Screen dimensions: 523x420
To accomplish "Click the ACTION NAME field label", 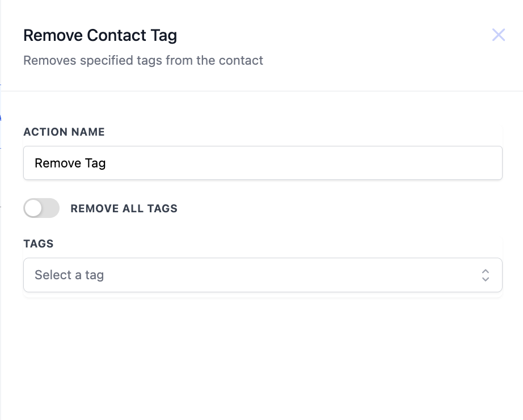I will [x=64, y=132].
